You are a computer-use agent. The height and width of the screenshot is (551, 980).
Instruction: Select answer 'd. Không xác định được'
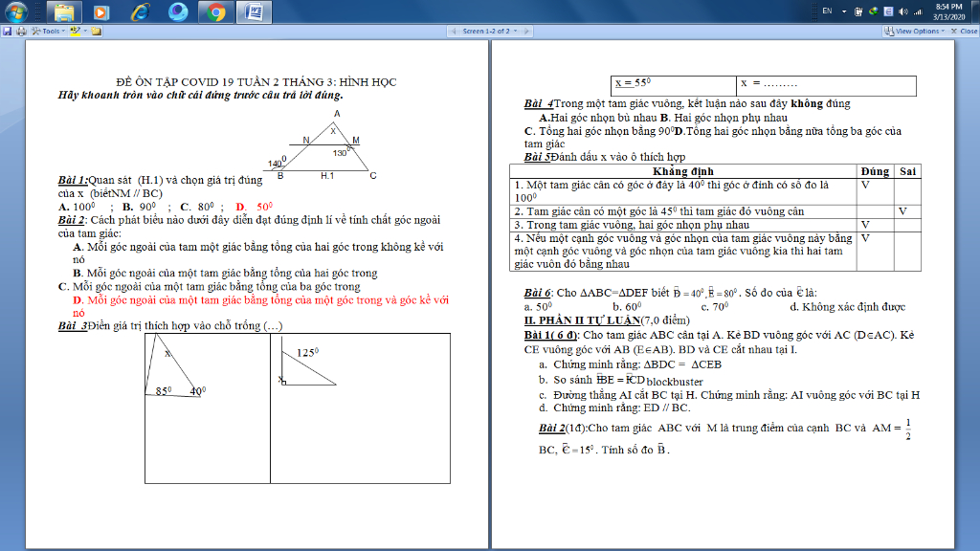coord(848,307)
